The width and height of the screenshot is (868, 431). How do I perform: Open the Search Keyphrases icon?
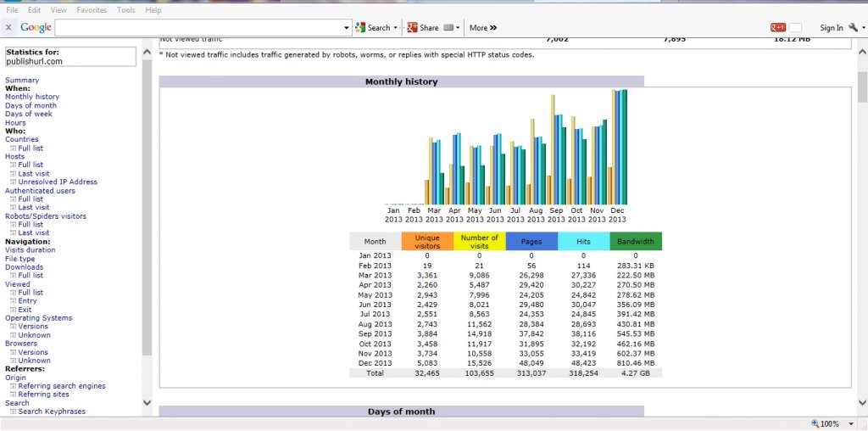tap(14, 411)
